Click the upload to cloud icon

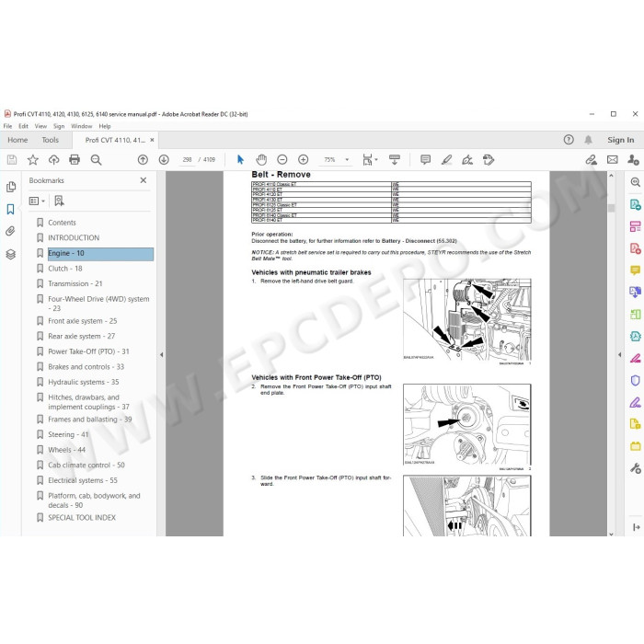53,160
